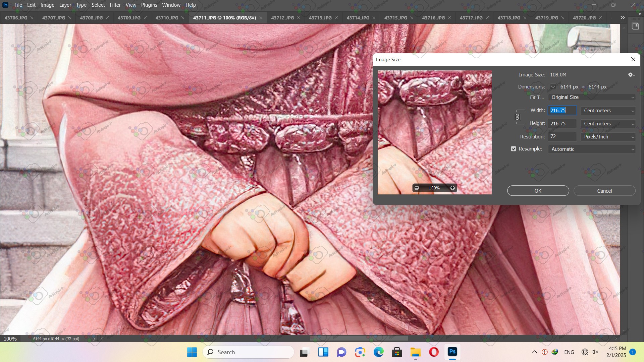Open the Windows Start menu

192,352
